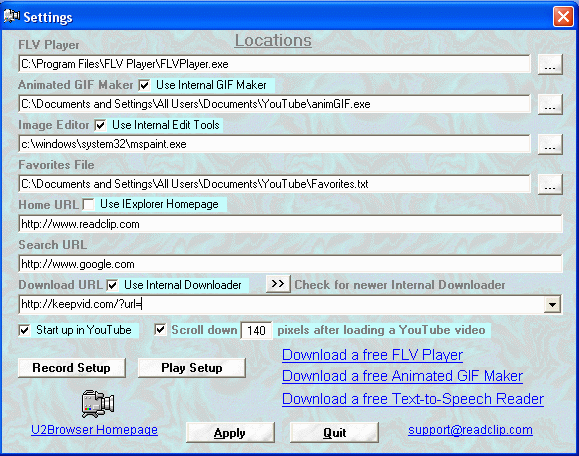
Task: Click the Apply button
Action: (x=230, y=432)
